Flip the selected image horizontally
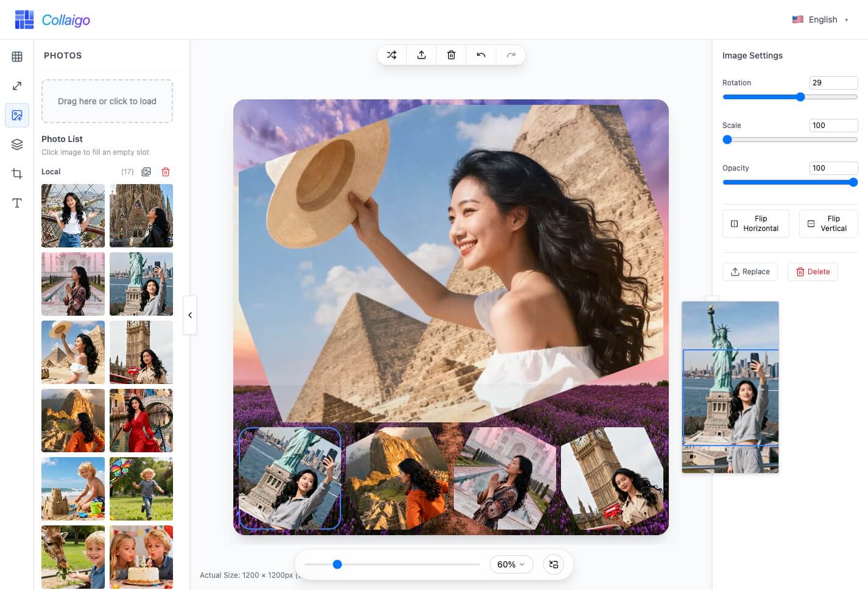The width and height of the screenshot is (868, 590). point(755,223)
